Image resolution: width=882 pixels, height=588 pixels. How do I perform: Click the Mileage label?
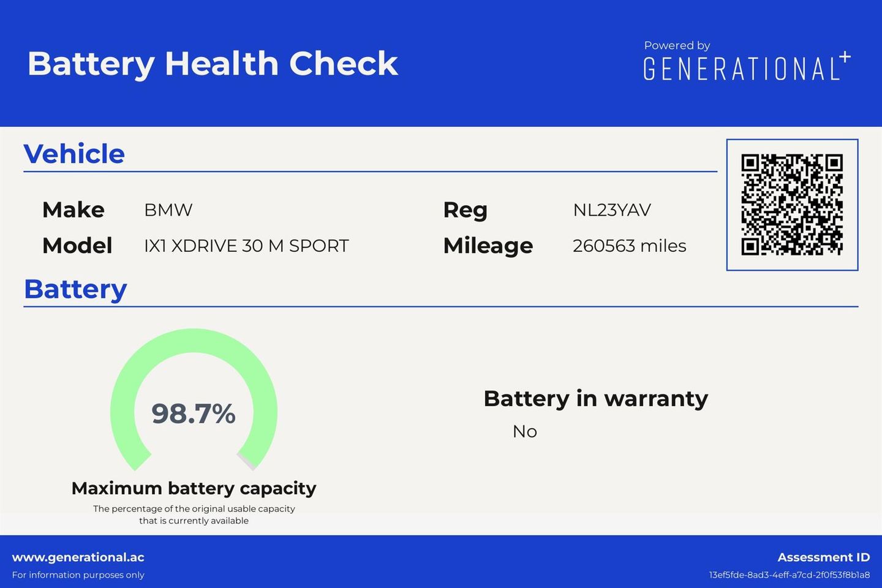tap(488, 246)
